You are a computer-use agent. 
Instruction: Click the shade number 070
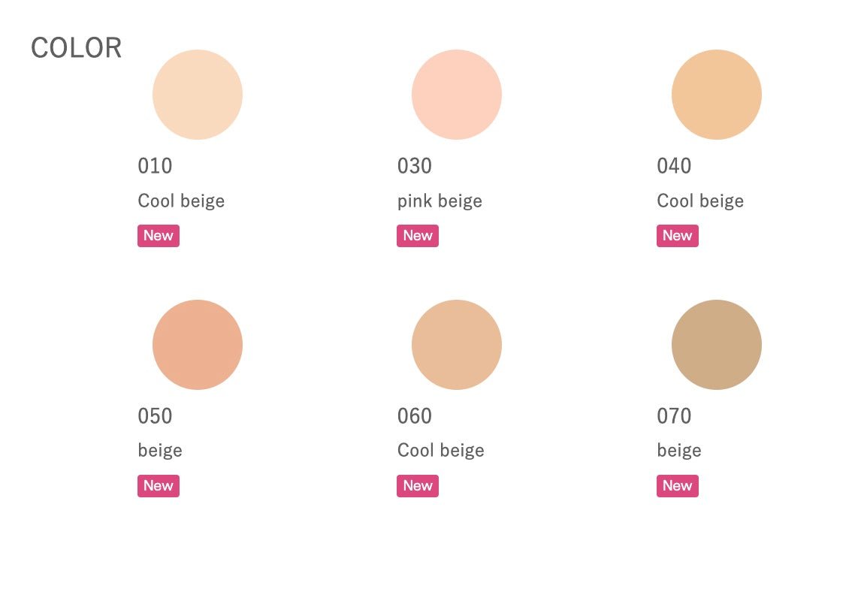click(x=674, y=416)
